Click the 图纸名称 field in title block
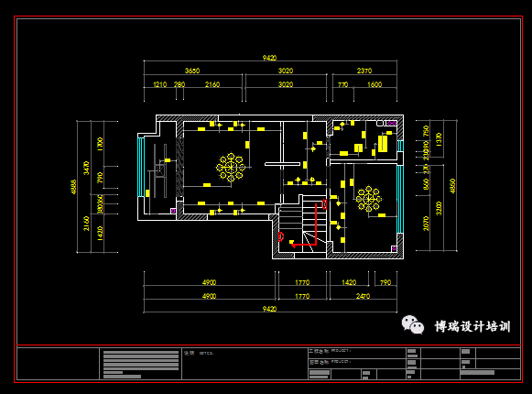Viewport: 532px width, 394px height. 357,364
